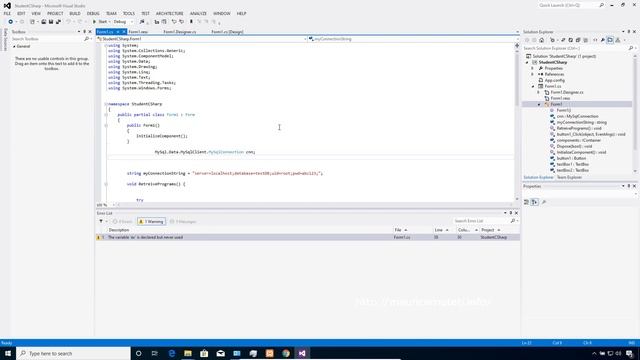Image resolution: width=640 pixels, height=360 pixels.
Task: Open Microsoft Edge from the taskbar
Action: (171, 353)
